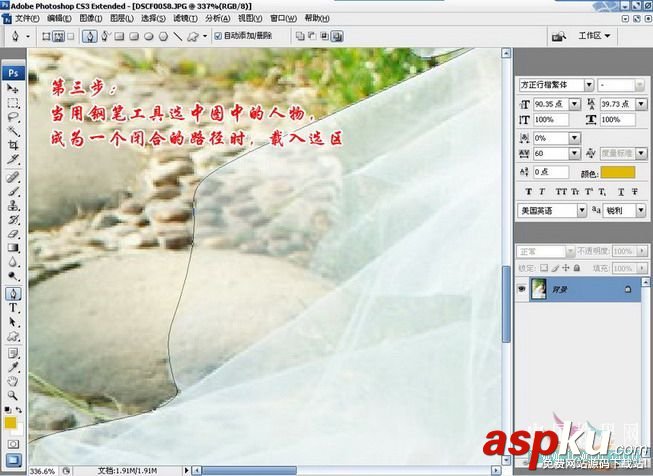The width and height of the screenshot is (653, 476).
Task: Enable Shape Layers mode in options bar
Action: coord(46,36)
